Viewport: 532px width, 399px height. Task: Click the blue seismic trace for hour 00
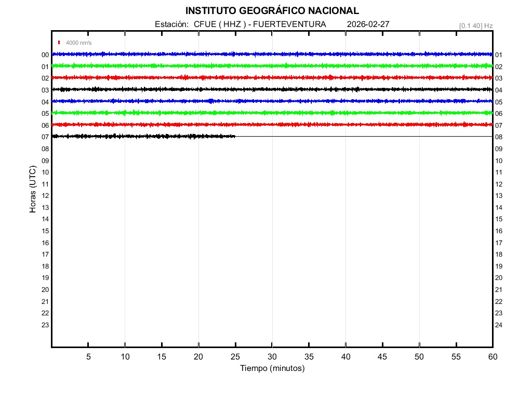pos(272,54)
